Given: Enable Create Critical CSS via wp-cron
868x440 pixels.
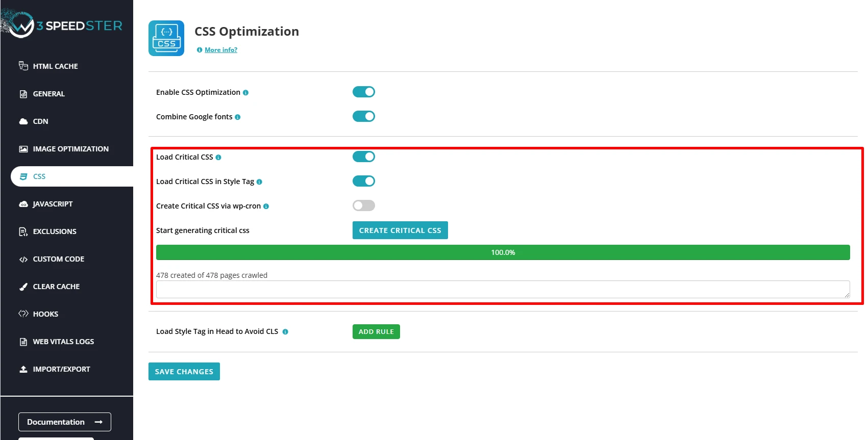Looking at the screenshot, I should pos(364,205).
